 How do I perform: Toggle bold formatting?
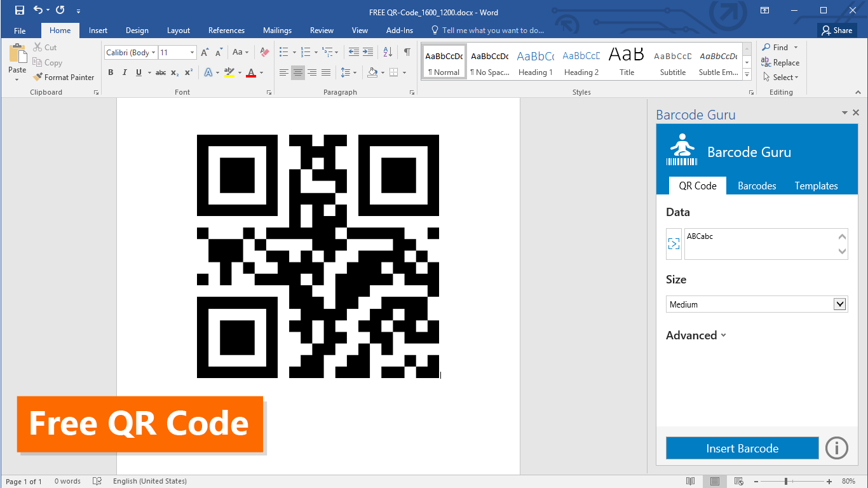pos(110,72)
